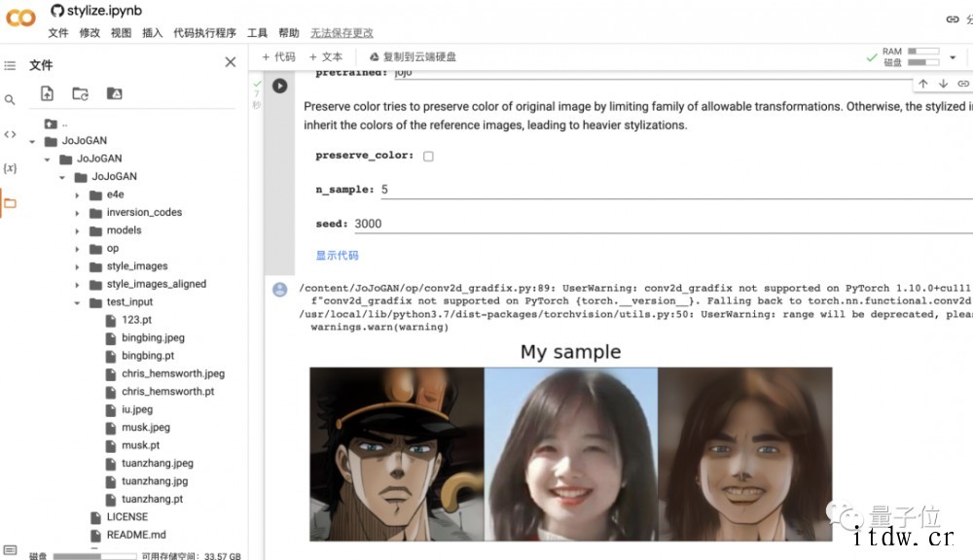Click the README.md file icon
The image size is (973, 560).
coord(95,535)
